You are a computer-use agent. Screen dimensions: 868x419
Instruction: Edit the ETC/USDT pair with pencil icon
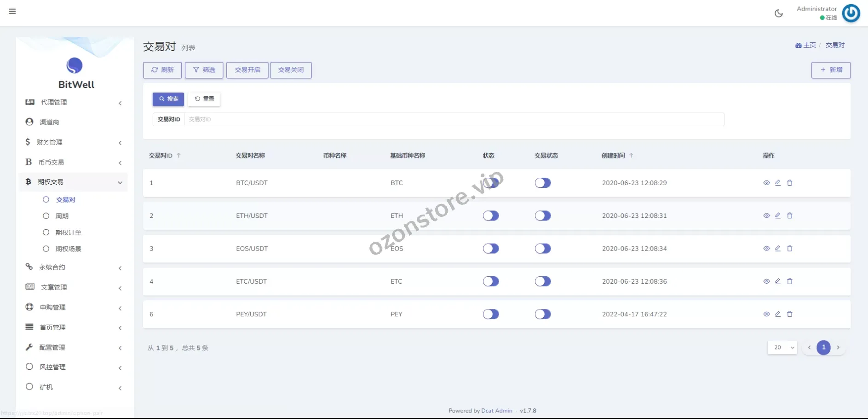click(777, 281)
